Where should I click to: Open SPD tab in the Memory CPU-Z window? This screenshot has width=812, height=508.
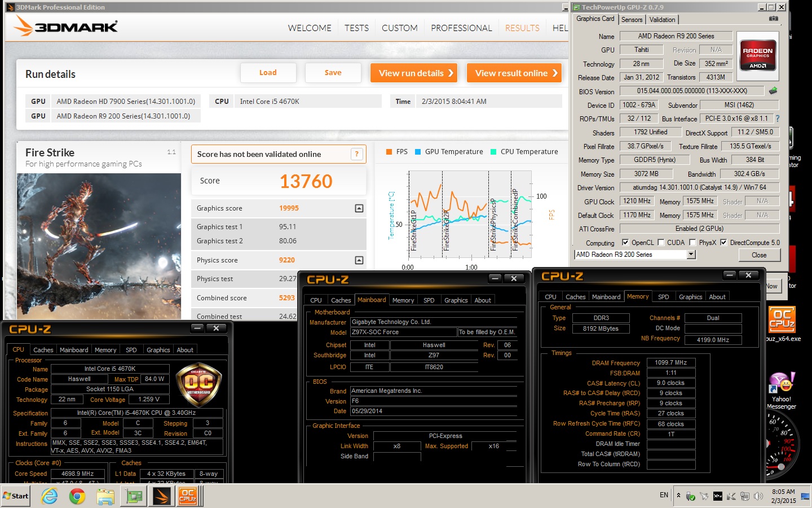point(664,297)
